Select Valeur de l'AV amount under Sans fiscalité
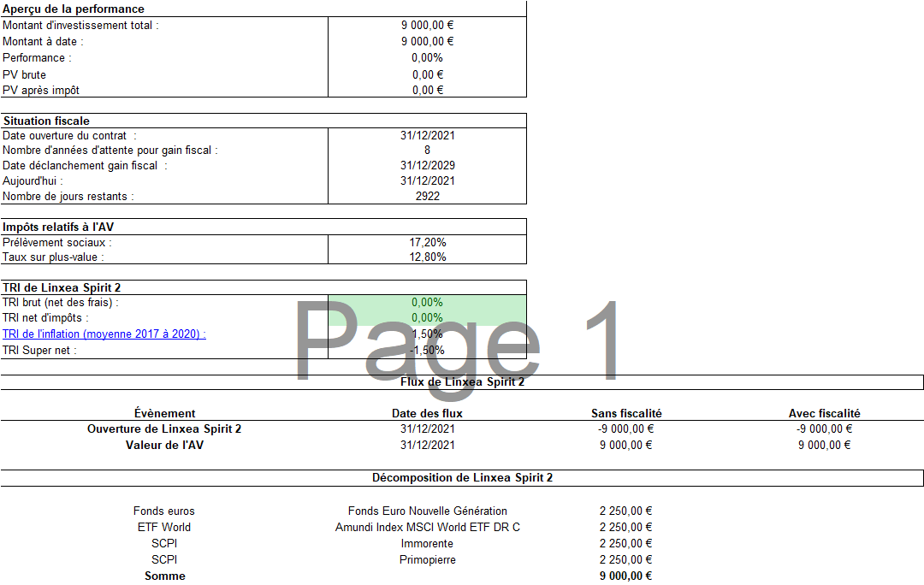The image size is (924, 585). (625, 446)
